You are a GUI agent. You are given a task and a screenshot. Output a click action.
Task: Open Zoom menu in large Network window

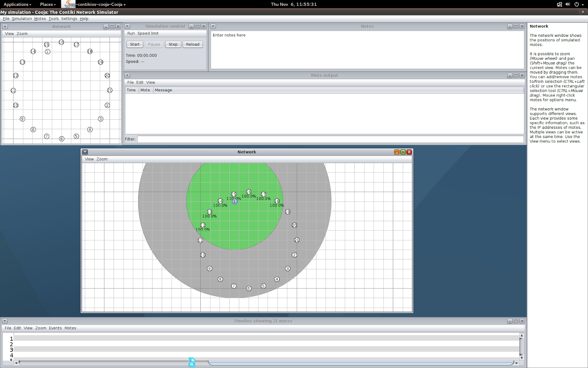click(102, 159)
